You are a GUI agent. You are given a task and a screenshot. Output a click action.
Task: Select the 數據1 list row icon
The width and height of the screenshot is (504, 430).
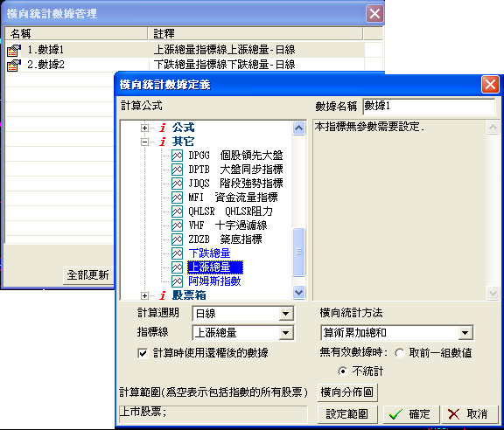14,50
